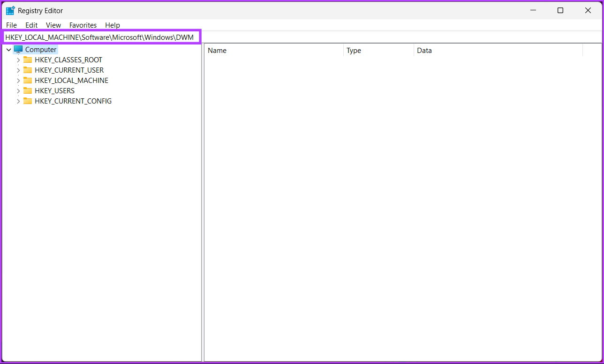
Task: Select HKEY_CURRENT_USER key label
Action: point(69,70)
